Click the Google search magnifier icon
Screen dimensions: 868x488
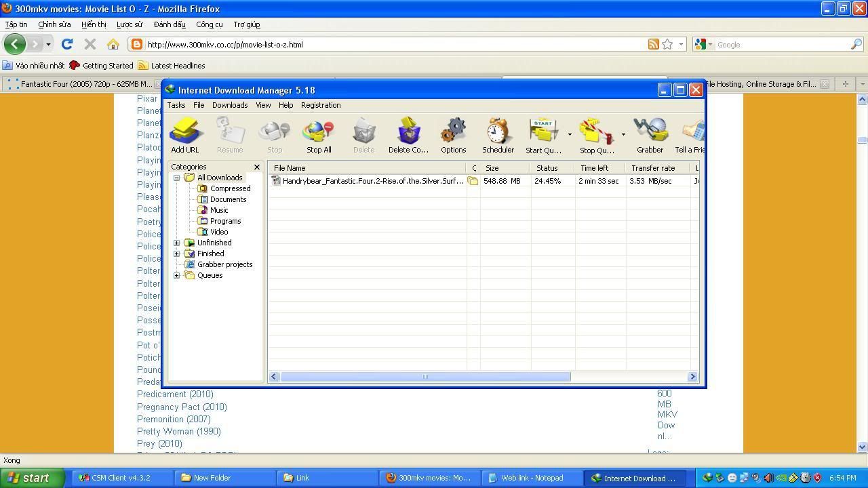point(856,44)
